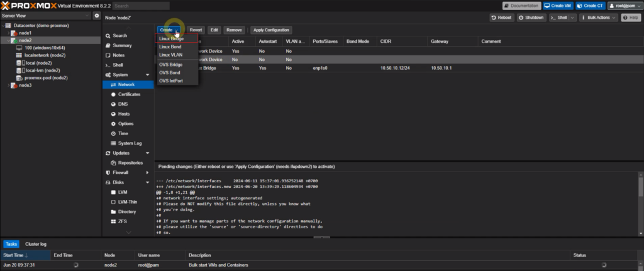Open Certificates settings

coord(129,94)
